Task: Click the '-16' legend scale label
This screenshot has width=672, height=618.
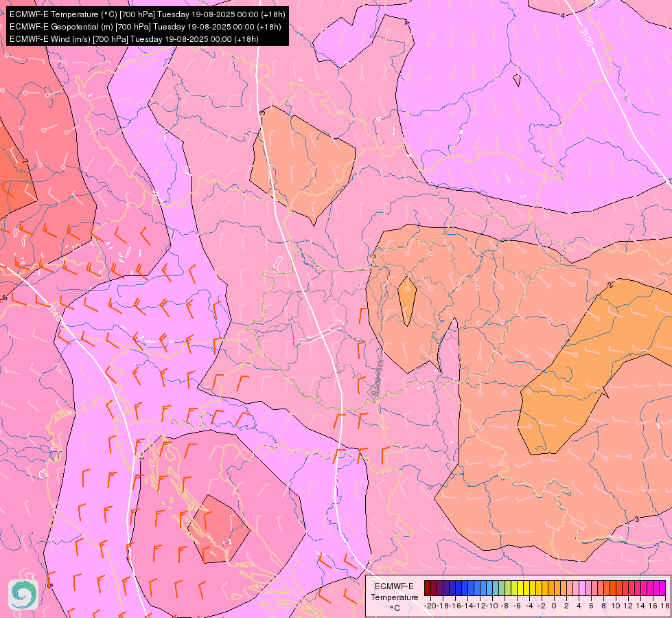Action: 454,606
